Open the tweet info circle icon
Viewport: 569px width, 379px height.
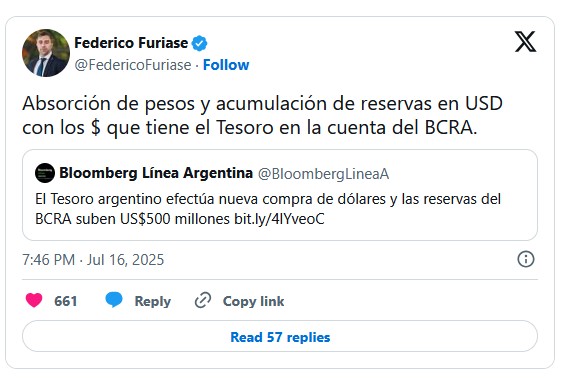point(525,259)
